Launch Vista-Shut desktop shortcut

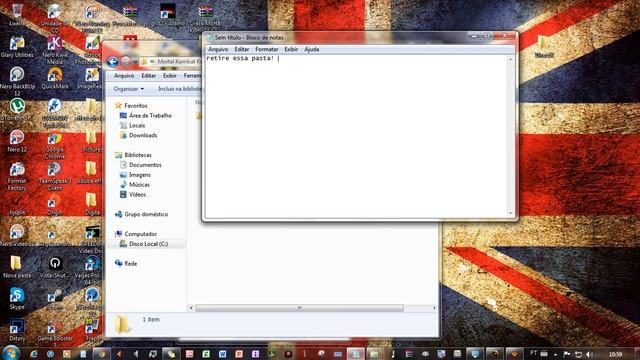pyautogui.click(x=55, y=267)
